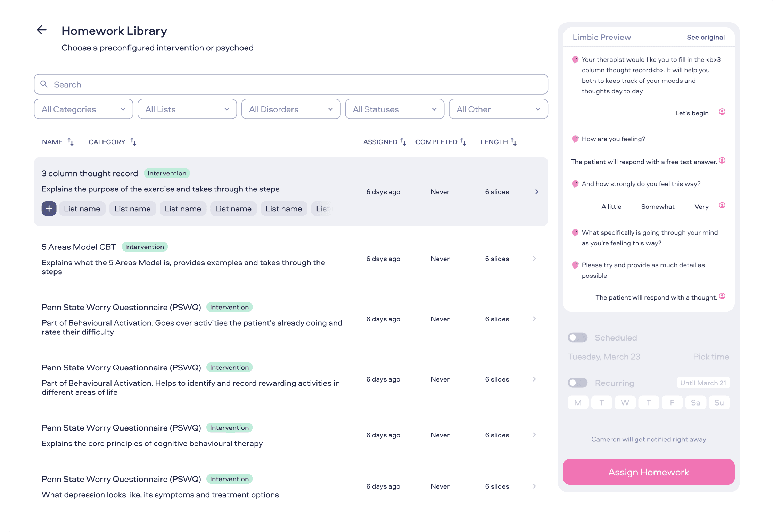Click the back arrow icon
The width and height of the screenshot is (782, 532).
tap(42, 30)
